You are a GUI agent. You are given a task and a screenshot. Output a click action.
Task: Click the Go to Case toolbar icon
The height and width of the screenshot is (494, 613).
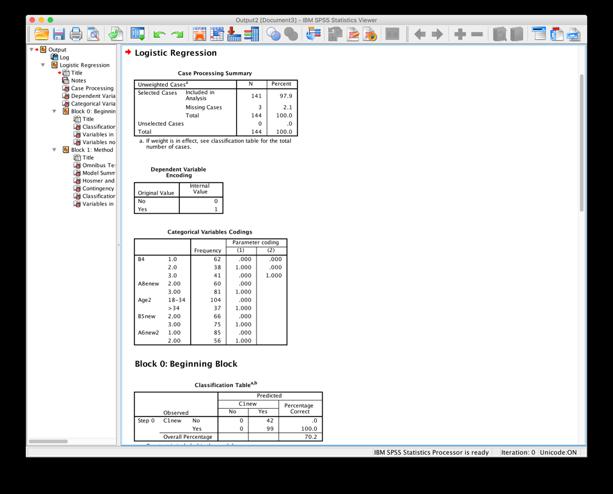pos(217,34)
